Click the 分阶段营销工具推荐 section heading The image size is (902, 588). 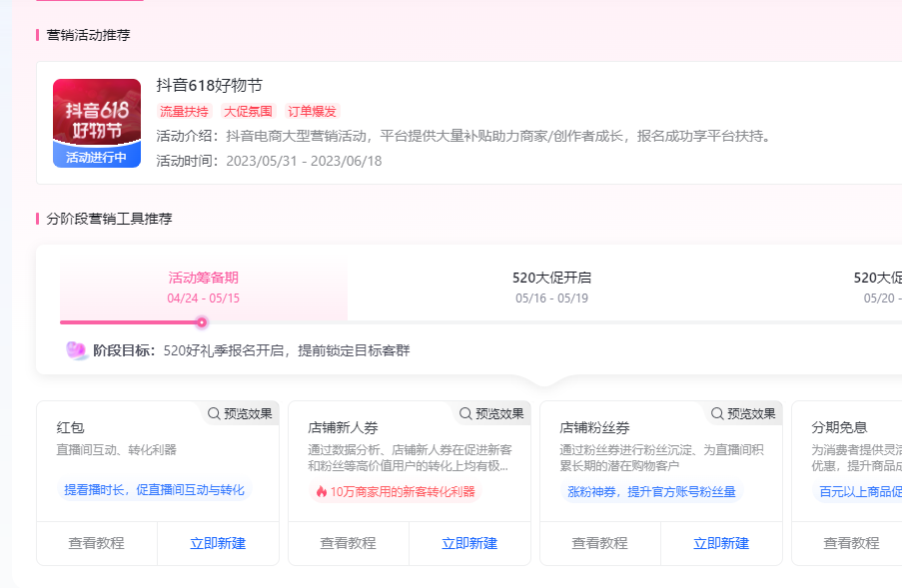coord(109,219)
